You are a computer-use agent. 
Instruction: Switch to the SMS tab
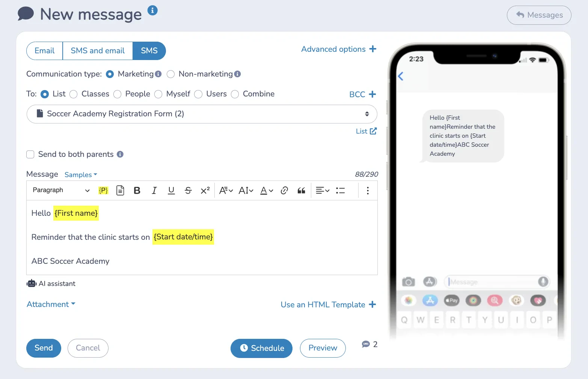pyautogui.click(x=149, y=51)
